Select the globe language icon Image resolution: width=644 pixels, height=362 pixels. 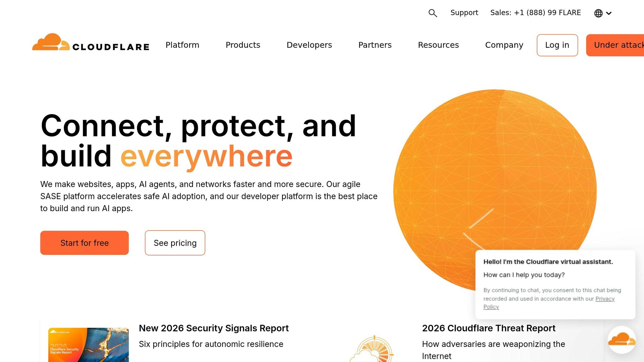598,13
